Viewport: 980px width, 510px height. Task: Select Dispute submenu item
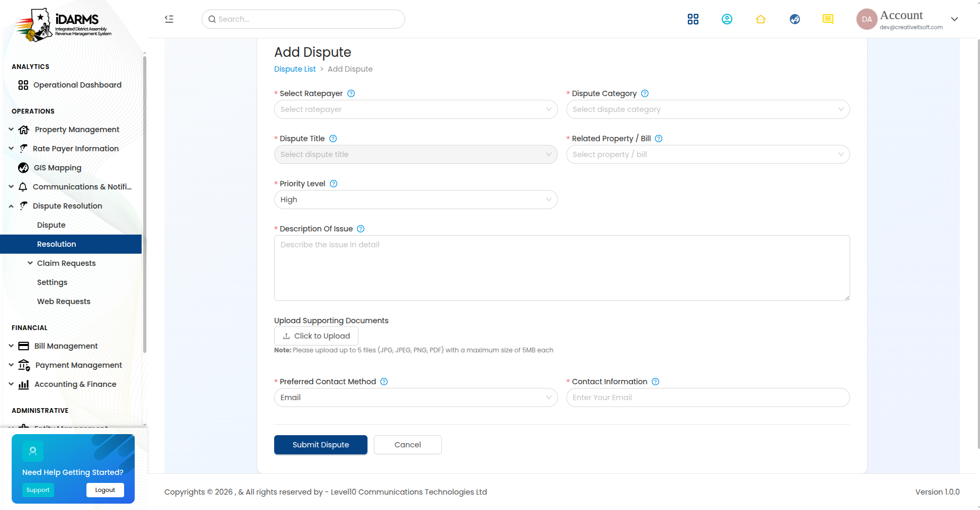tap(51, 225)
